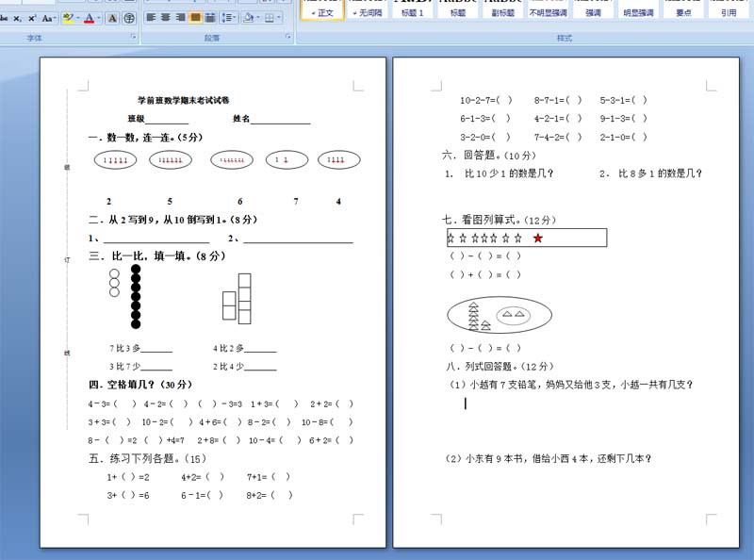Apply paragraph shading with the paint bucket

248,18
